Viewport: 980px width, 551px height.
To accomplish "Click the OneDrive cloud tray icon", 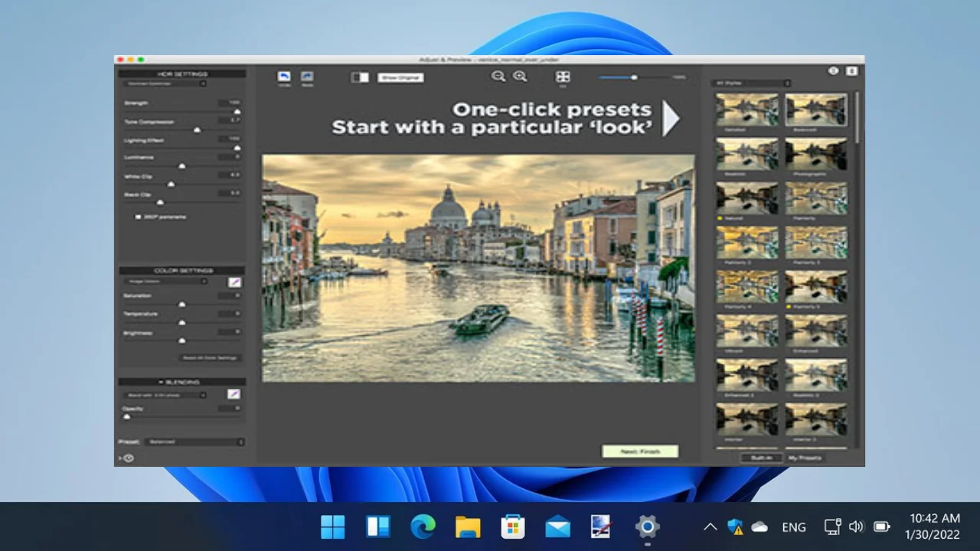I will click(x=759, y=527).
